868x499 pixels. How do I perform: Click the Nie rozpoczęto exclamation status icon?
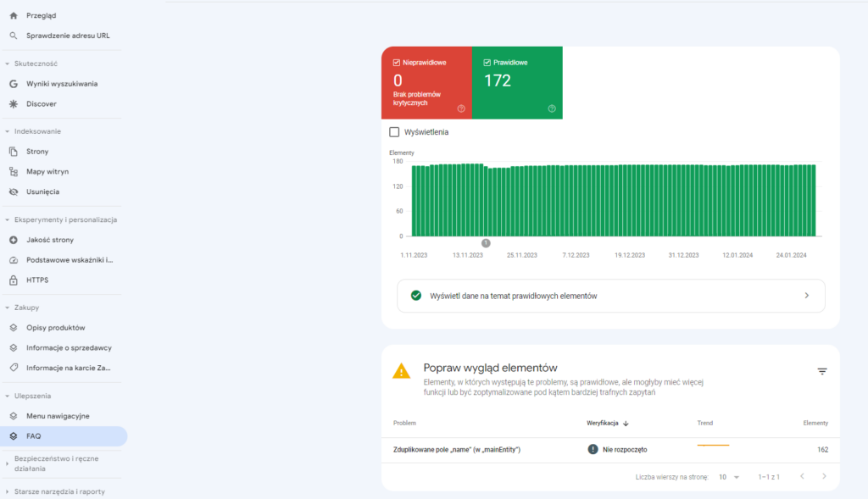point(593,449)
